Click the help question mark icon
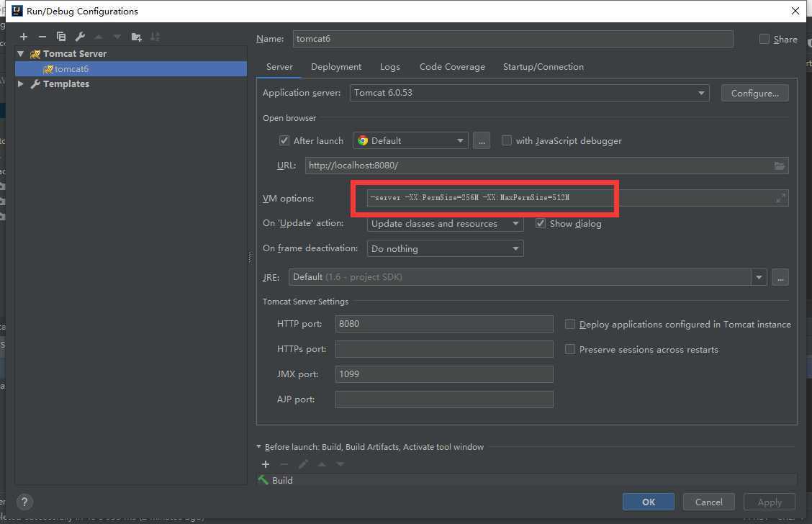The width and height of the screenshot is (812, 524). click(x=24, y=502)
